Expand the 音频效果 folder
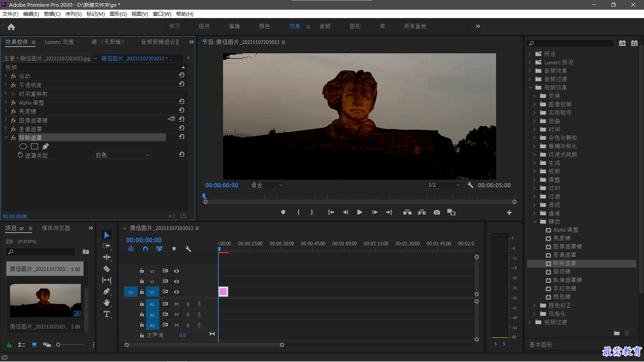The height and width of the screenshot is (362, 644). [530, 71]
